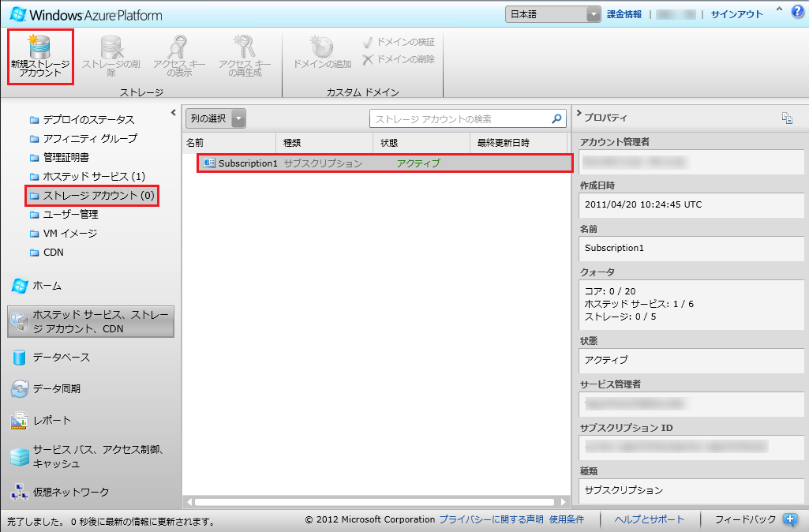Select アフィニティ グループ in the tree

pos(84,139)
